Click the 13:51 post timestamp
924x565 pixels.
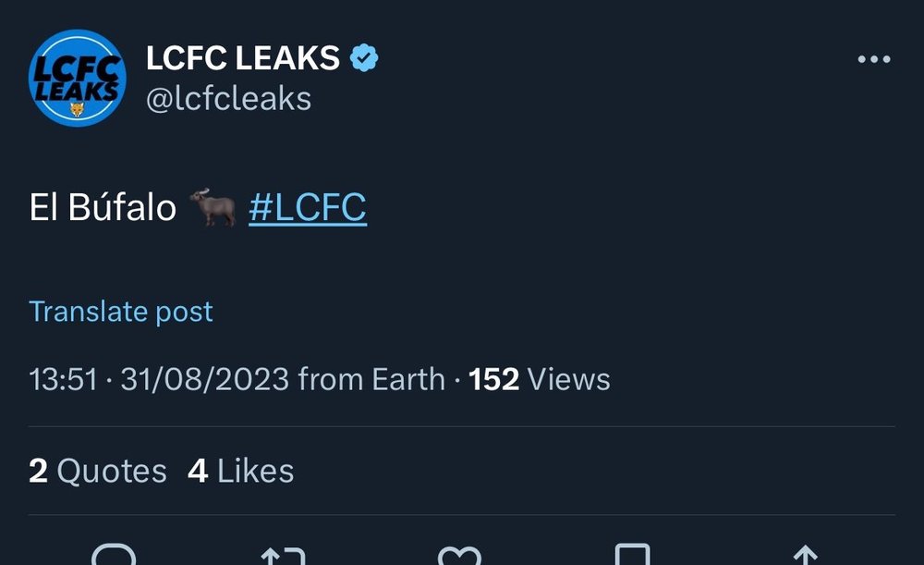click(x=63, y=379)
